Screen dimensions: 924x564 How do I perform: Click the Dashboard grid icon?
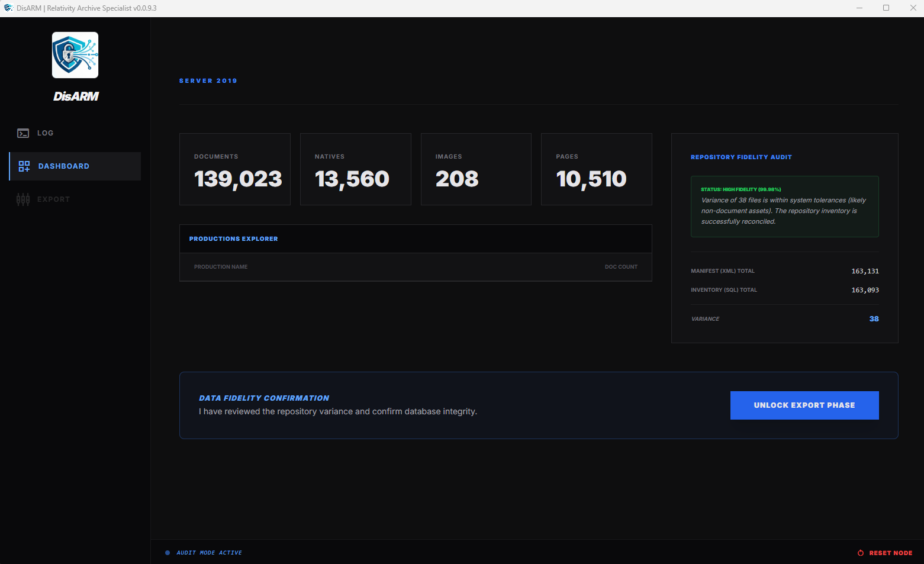[x=24, y=166]
